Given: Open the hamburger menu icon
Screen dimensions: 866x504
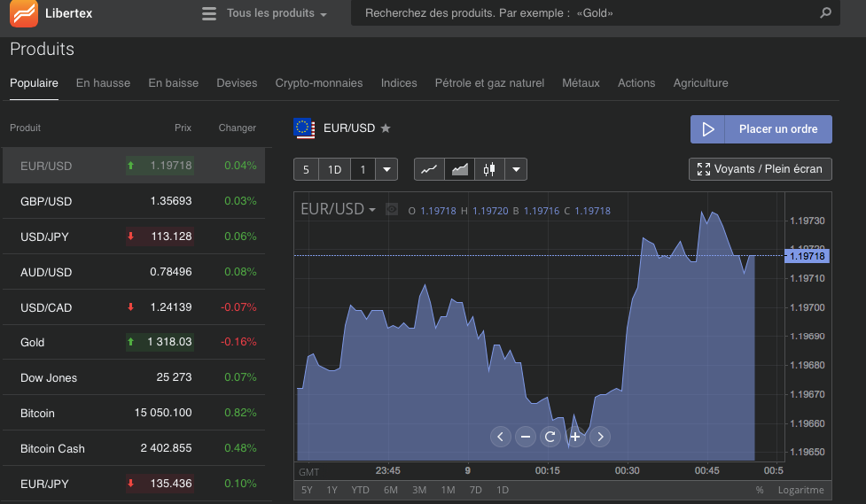Looking at the screenshot, I should click(x=209, y=13).
